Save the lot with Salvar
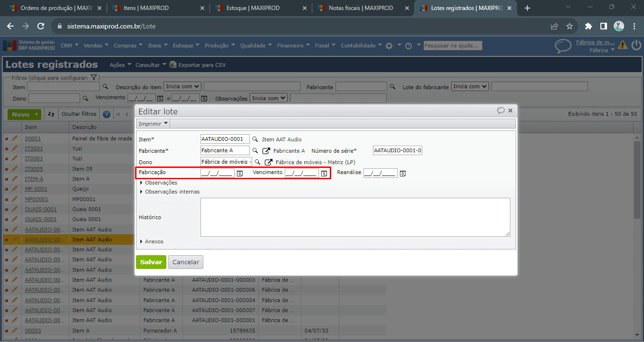Viewport: 644px width, 342px height. (x=151, y=262)
